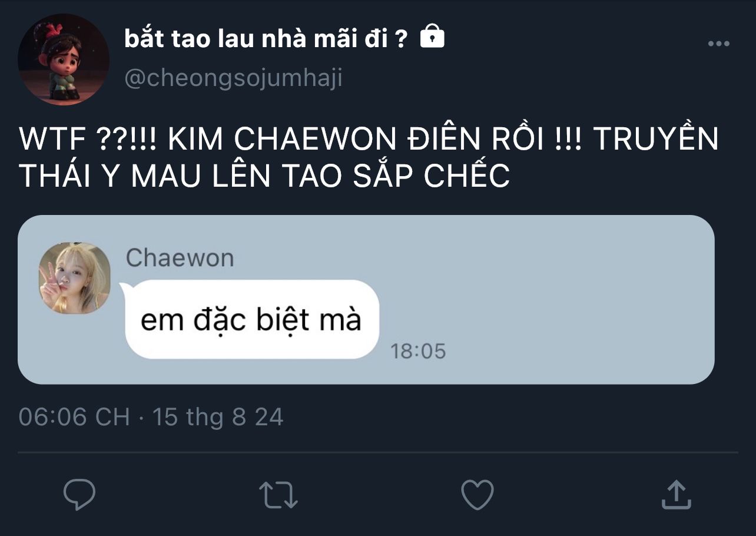756x536 pixels.
Task: Click the padlock icon beside the display name
Action: (x=432, y=37)
